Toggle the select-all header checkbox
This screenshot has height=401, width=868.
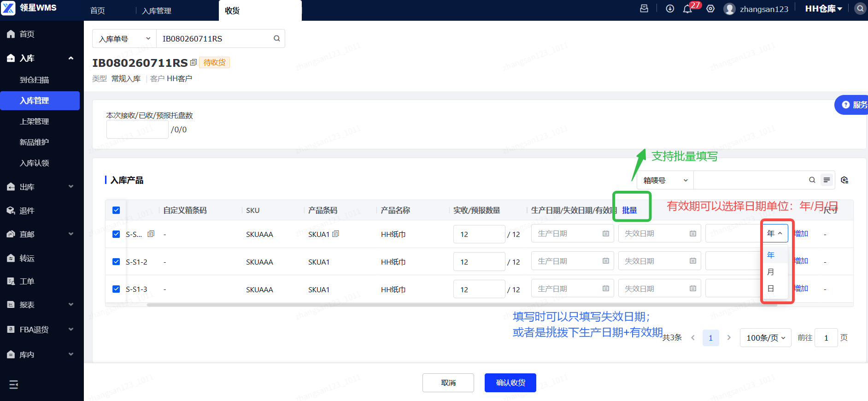click(x=116, y=210)
